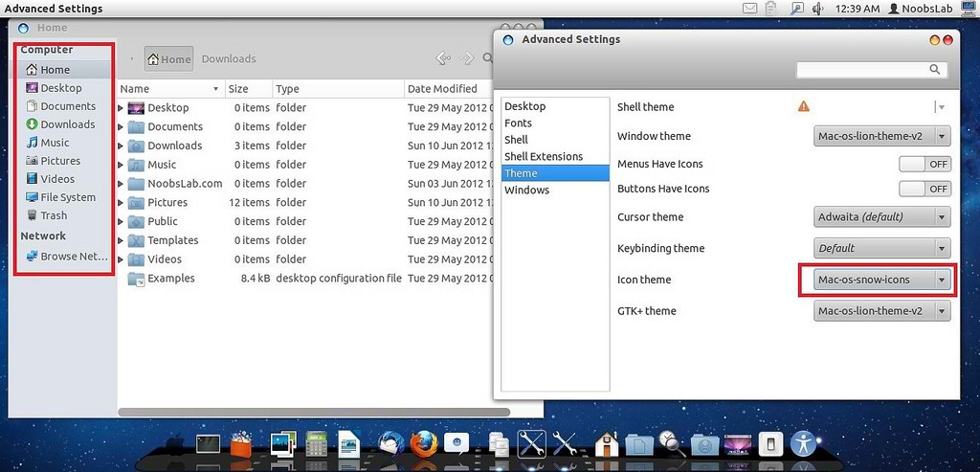The height and width of the screenshot is (472, 980).
Task: Open the NoobsLab user menu in top panel
Action: (920, 8)
